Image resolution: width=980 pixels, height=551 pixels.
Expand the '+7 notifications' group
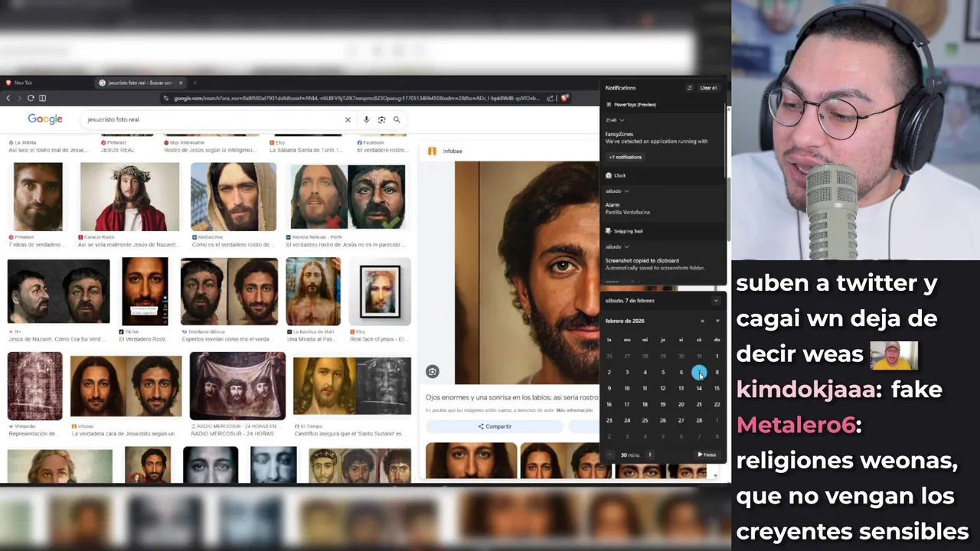coord(626,157)
